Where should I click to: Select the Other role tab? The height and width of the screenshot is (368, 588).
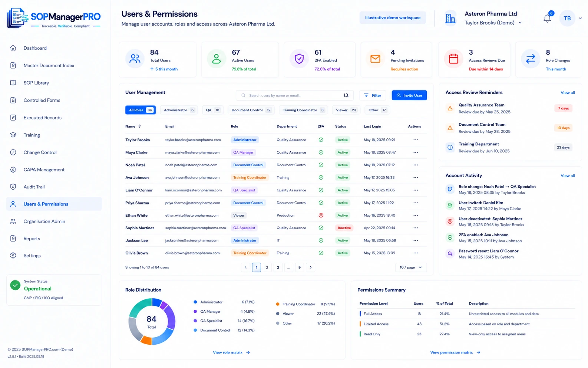(377, 110)
